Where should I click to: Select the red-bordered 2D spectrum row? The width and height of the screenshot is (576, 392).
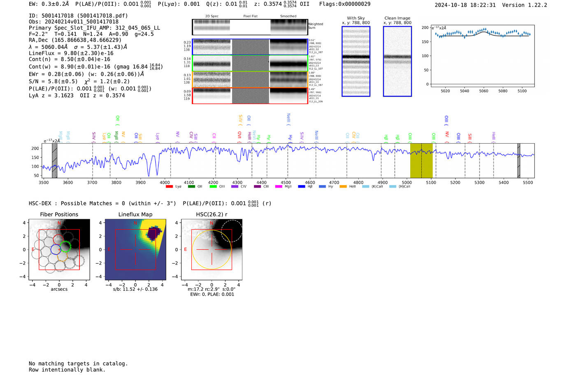[250, 96]
